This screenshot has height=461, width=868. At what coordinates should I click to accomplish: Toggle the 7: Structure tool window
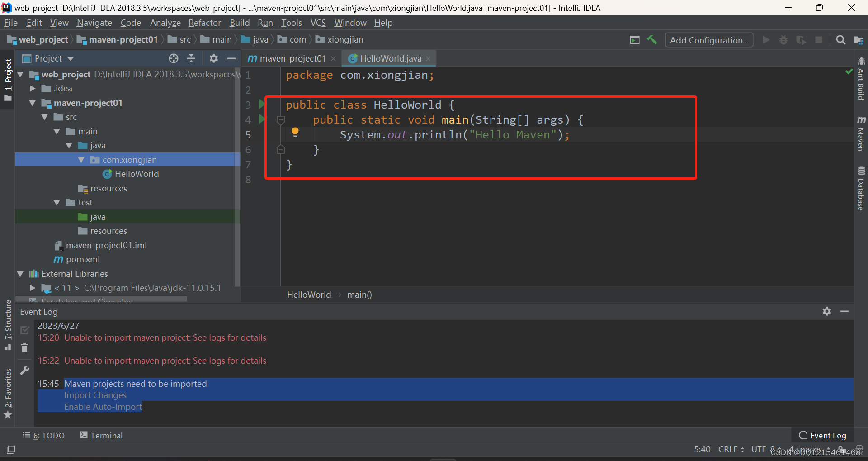tap(8, 325)
